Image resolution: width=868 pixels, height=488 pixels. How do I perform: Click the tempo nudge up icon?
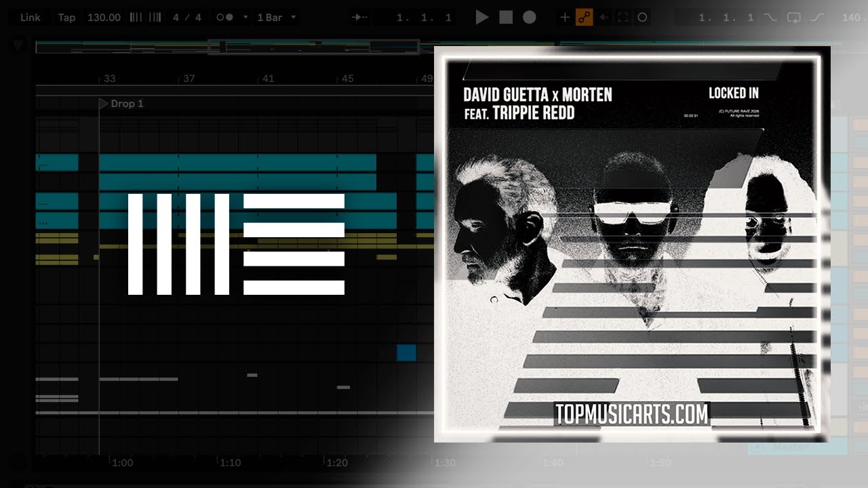[x=155, y=18]
